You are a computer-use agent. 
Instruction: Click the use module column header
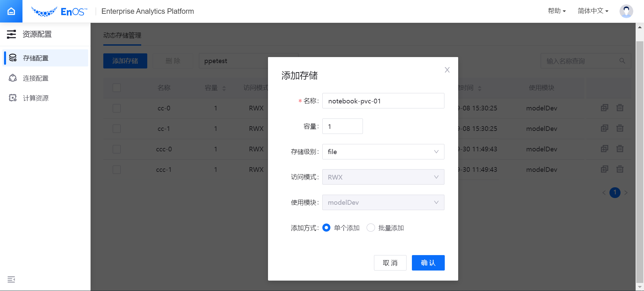[541, 88]
